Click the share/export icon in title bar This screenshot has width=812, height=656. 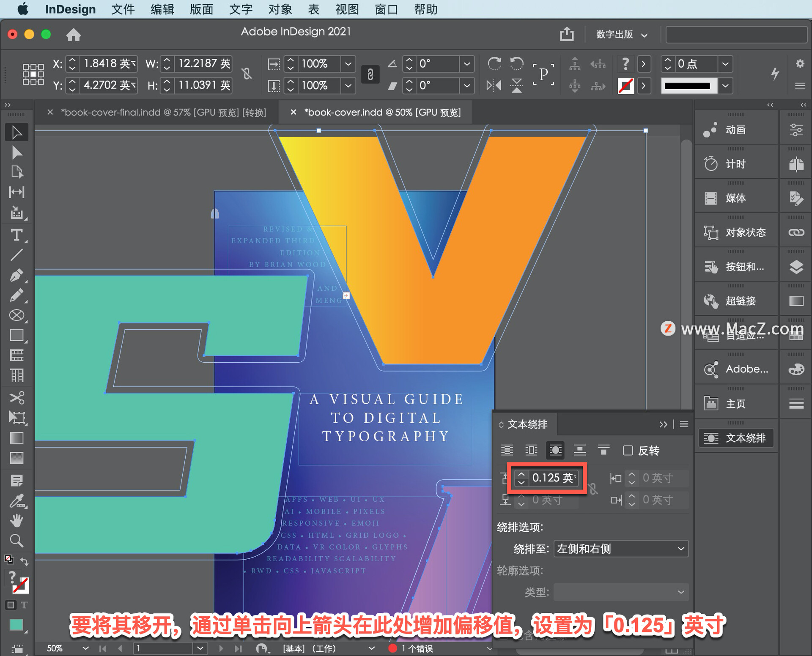567,34
